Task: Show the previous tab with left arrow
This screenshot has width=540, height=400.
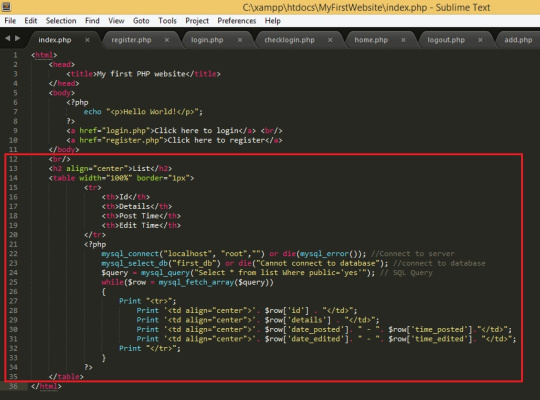Action: [x=8, y=38]
